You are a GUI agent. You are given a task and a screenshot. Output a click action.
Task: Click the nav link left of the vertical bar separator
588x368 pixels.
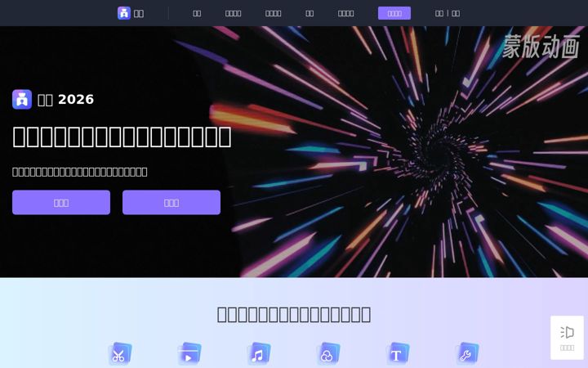click(439, 14)
